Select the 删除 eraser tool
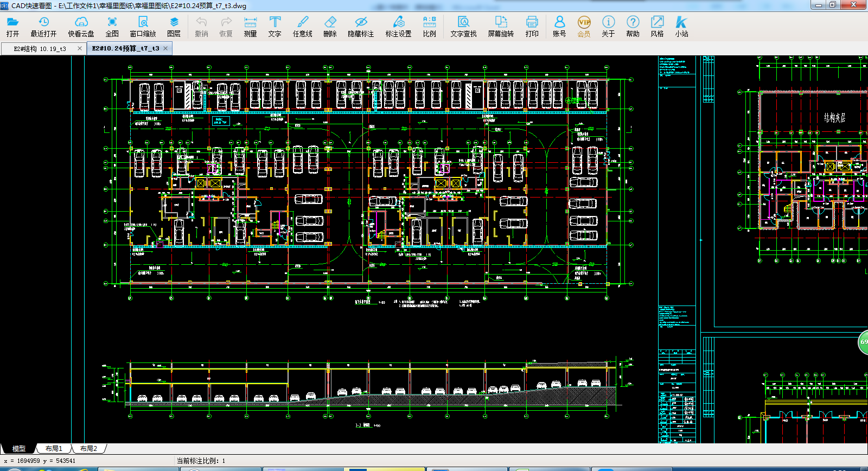This screenshot has height=471, width=868. pos(330,27)
